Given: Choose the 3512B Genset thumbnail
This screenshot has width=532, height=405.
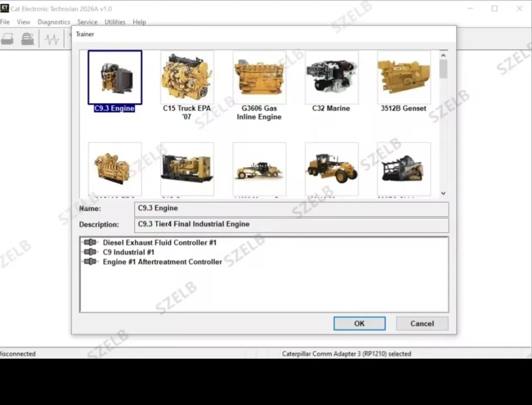Looking at the screenshot, I should [x=404, y=77].
